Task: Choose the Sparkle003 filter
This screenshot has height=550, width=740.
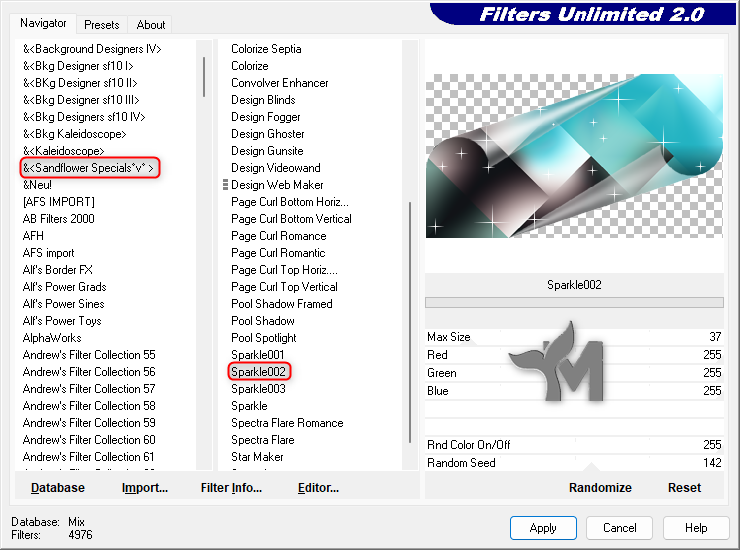Action: pyautogui.click(x=258, y=389)
